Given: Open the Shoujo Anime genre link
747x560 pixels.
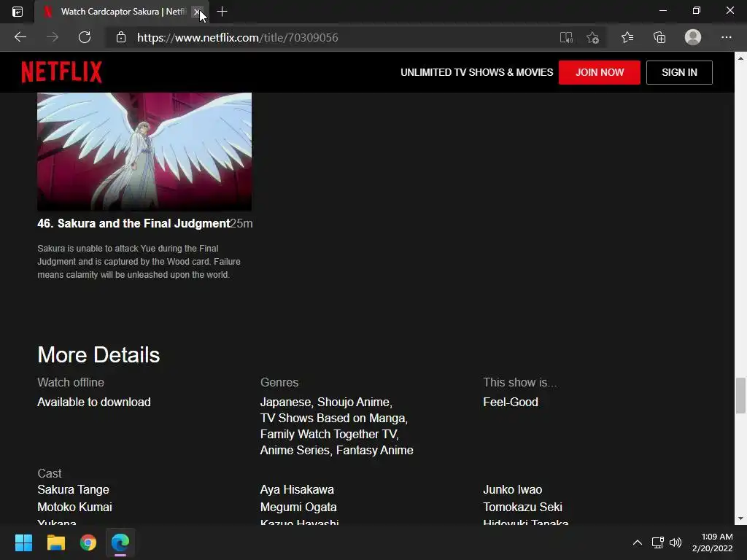Looking at the screenshot, I should point(354,402).
